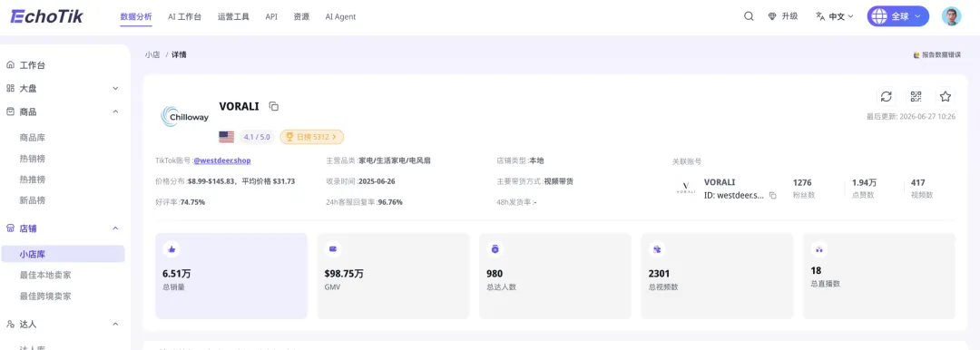Select the 总达人数 980 card
This screenshot has height=350, width=980.
[x=555, y=276]
